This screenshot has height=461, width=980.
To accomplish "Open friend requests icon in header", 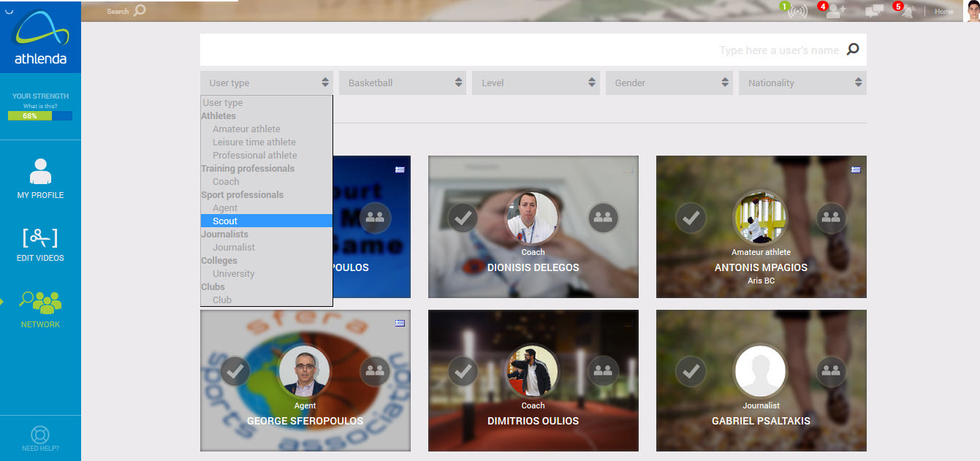I will pos(835,11).
